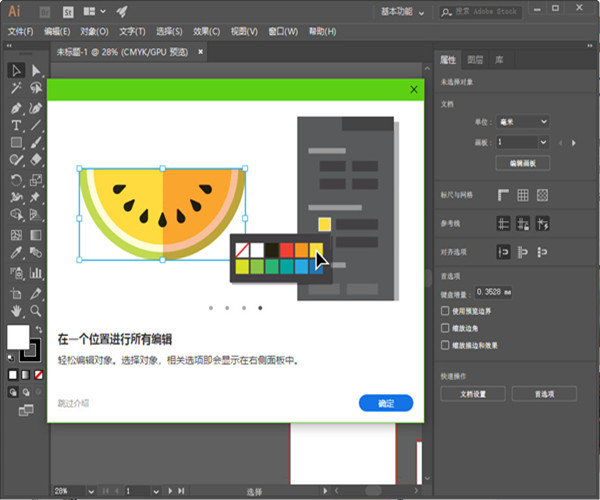Select the Selection (black arrow) tool
Screen dimensions: 600x500
coord(16,70)
